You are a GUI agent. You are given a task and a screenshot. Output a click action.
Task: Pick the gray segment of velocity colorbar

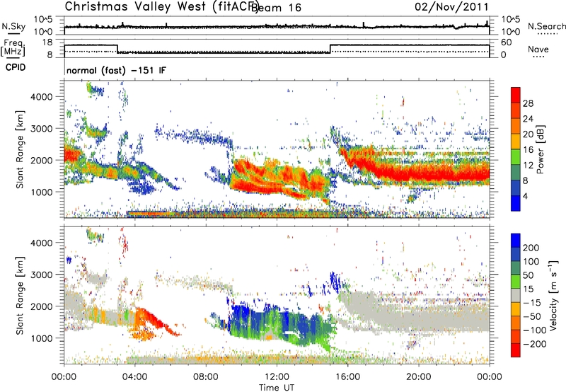(x=516, y=295)
